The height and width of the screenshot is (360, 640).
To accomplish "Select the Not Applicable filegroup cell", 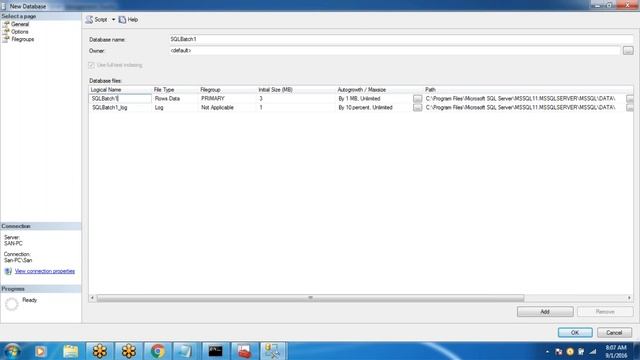I will 227,107.
